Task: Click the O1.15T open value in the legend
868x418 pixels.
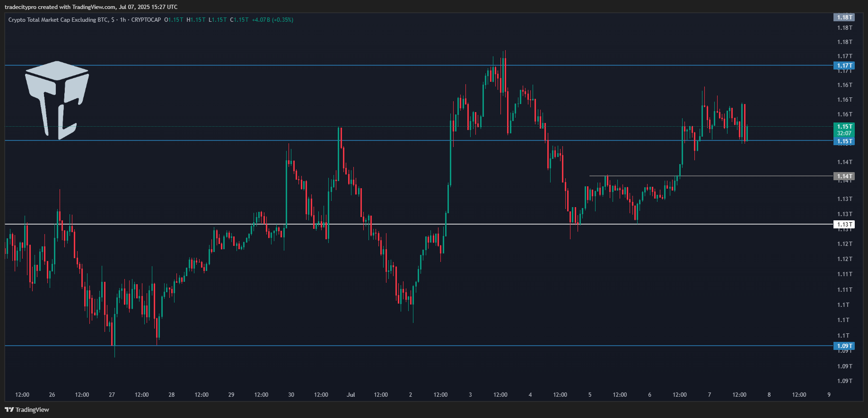Action: 174,20
